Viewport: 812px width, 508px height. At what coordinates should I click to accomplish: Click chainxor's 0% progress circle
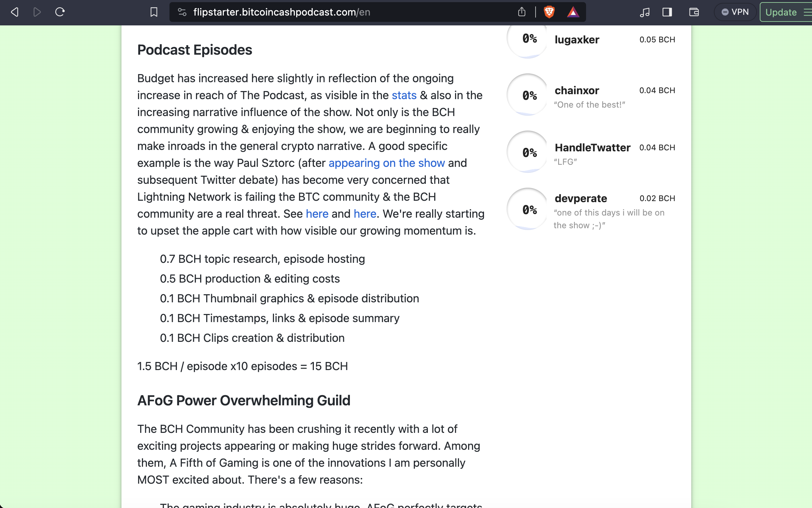[x=529, y=95]
